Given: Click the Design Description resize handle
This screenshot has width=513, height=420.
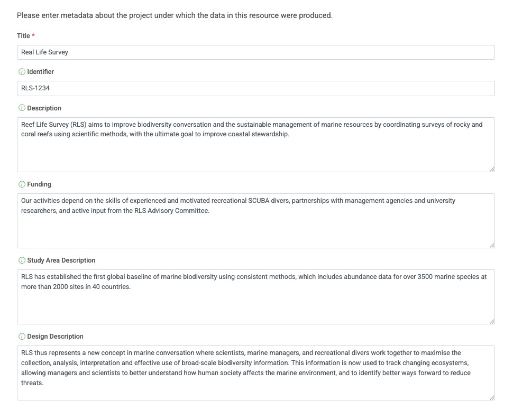Looking at the screenshot, I should coord(491,396).
